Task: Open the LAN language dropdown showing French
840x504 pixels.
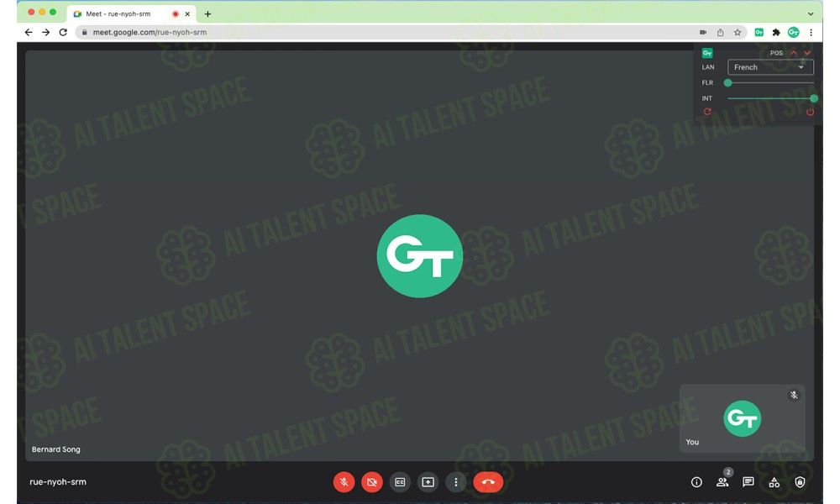Action: tap(770, 67)
